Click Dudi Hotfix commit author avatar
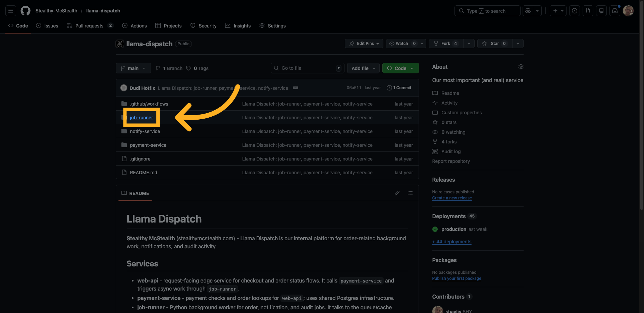The height and width of the screenshot is (313, 644). 124,88
